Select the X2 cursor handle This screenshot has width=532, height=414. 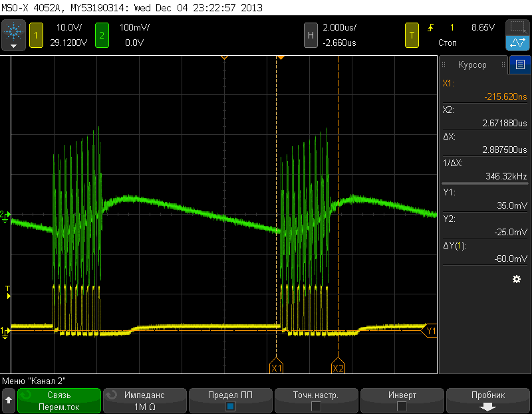[338, 365]
